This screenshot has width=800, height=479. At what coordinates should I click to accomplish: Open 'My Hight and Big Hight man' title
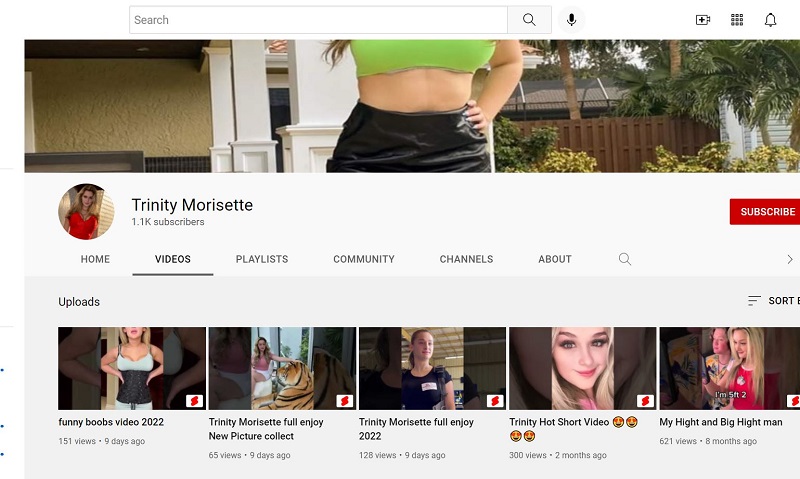click(x=720, y=422)
